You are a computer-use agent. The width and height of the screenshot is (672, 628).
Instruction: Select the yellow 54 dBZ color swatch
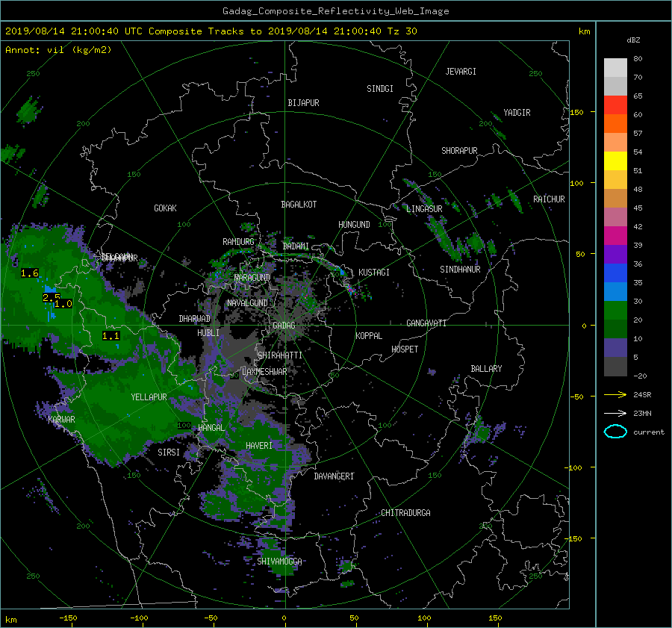coord(615,161)
